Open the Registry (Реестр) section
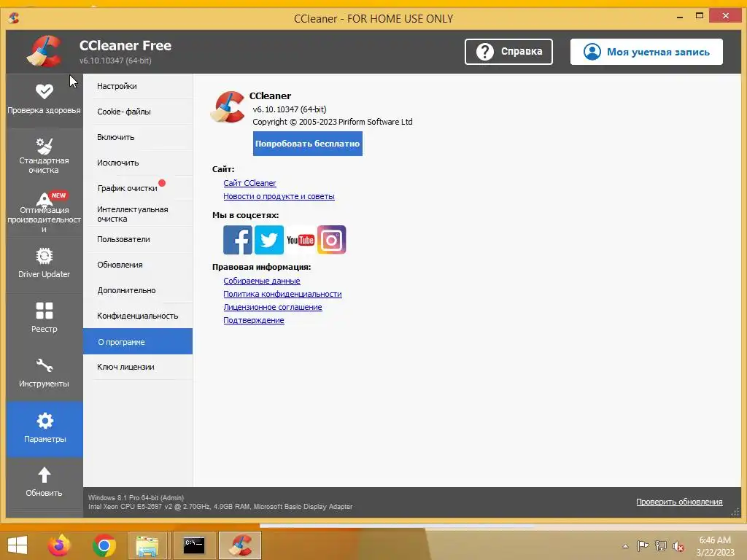Image resolution: width=747 pixels, height=560 pixels. [x=44, y=318]
